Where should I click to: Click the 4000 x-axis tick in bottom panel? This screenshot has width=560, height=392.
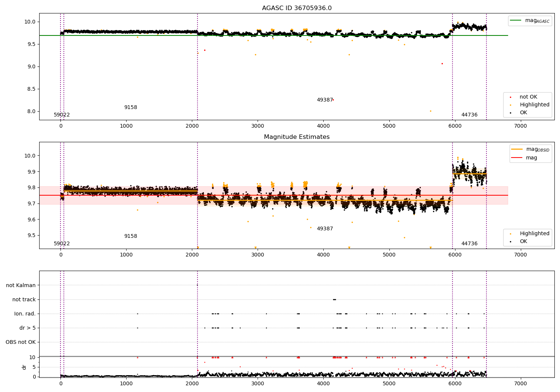point(323,384)
